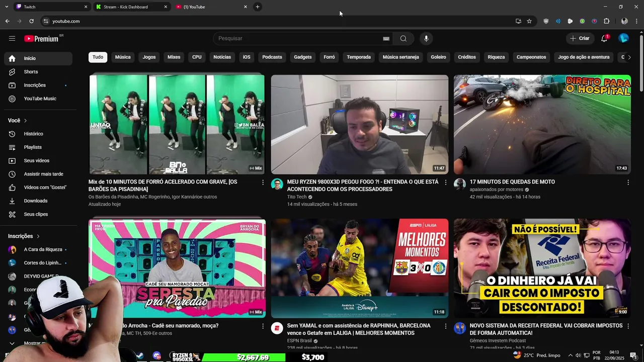The image size is (644, 362).
Task: Open Playlists in the sidebar
Action: (x=38, y=147)
